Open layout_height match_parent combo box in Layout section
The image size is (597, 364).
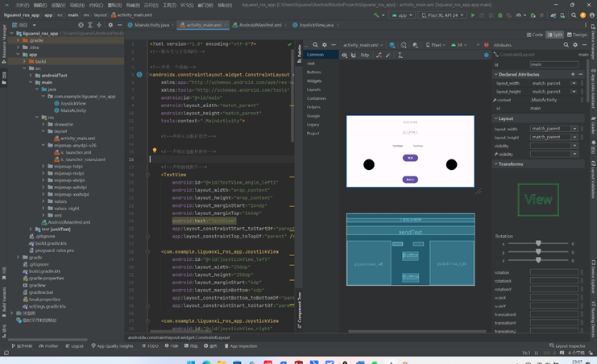(554, 137)
